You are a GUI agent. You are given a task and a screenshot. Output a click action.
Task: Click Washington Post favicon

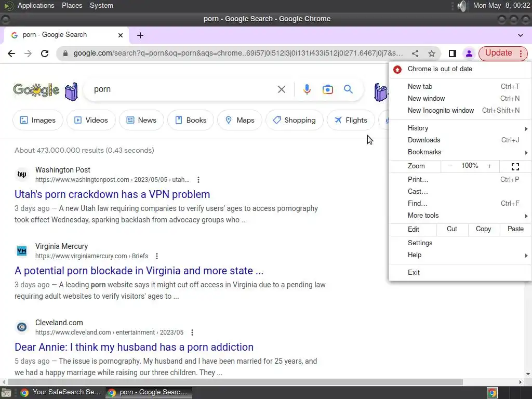(x=22, y=175)
